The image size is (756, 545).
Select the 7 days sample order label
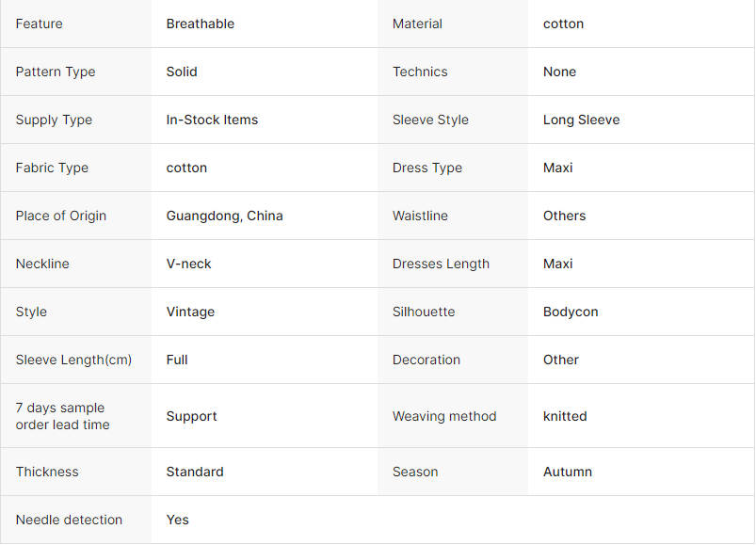[x=63, y=416]
